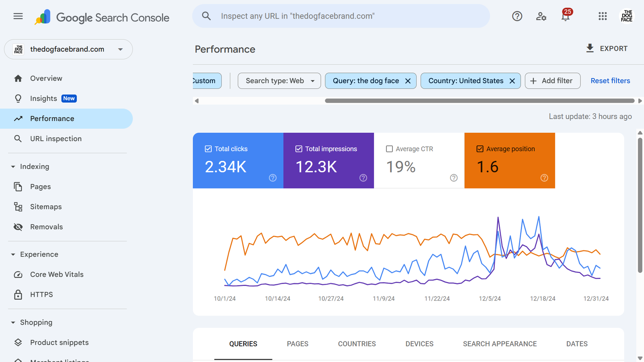Switch to the DATES tab

point(577,344)
